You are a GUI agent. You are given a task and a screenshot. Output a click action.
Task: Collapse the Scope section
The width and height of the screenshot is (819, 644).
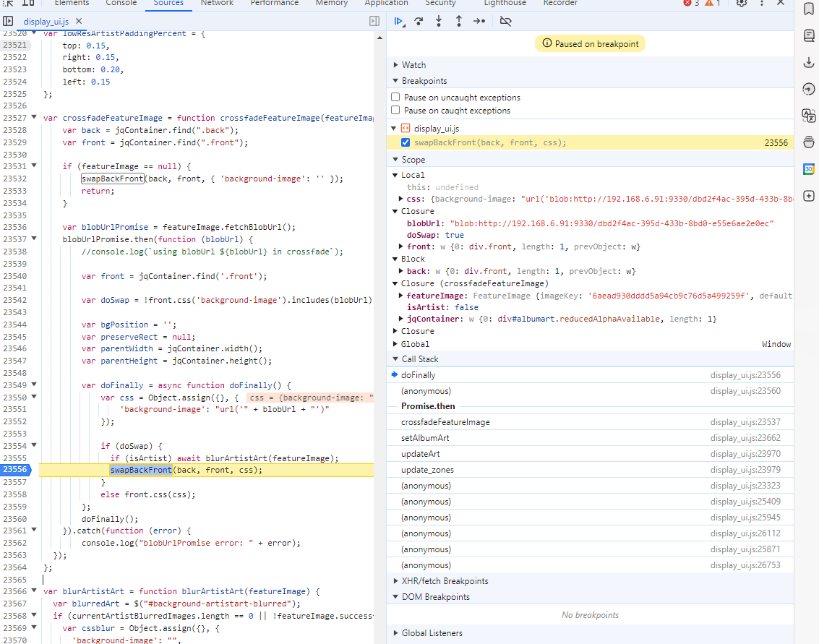click(395, 160)
